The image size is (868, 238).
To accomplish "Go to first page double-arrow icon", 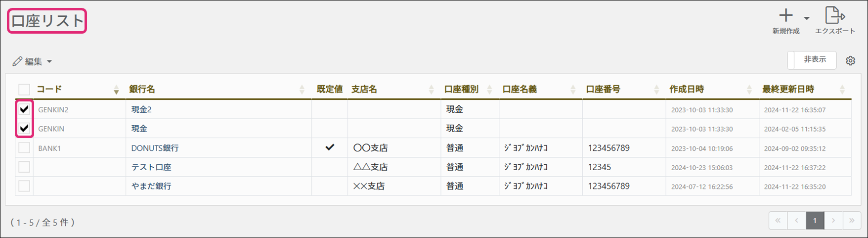I will point(778,221).
